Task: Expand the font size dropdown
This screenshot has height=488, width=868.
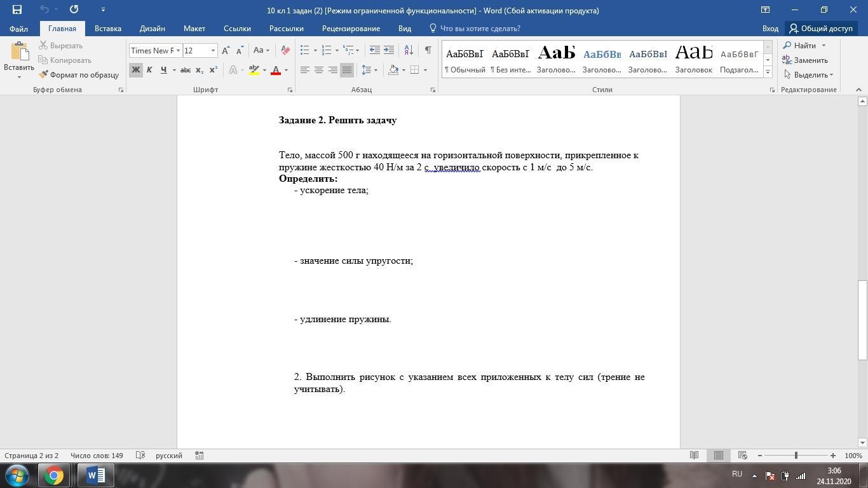Action: click(x=213, y=50)
